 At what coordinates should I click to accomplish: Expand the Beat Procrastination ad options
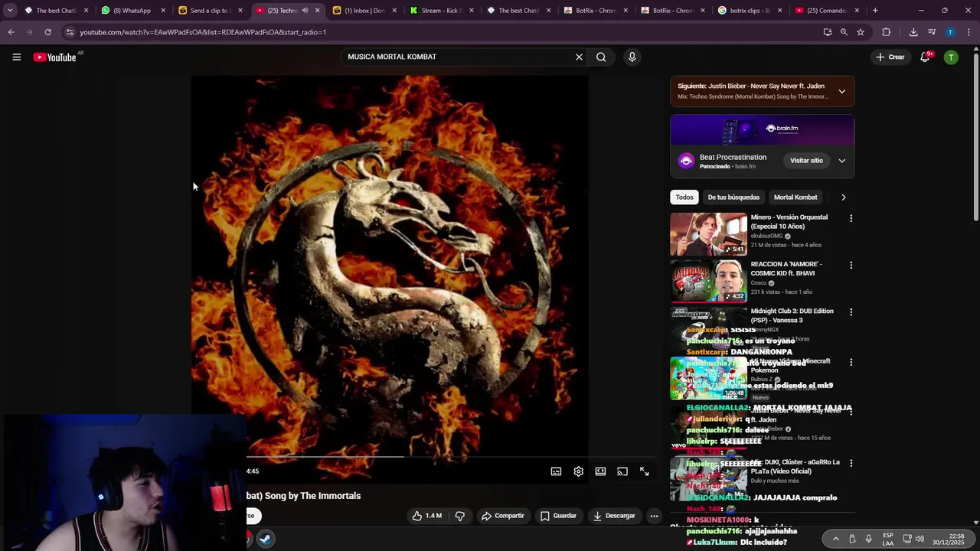tap(841, 161)
